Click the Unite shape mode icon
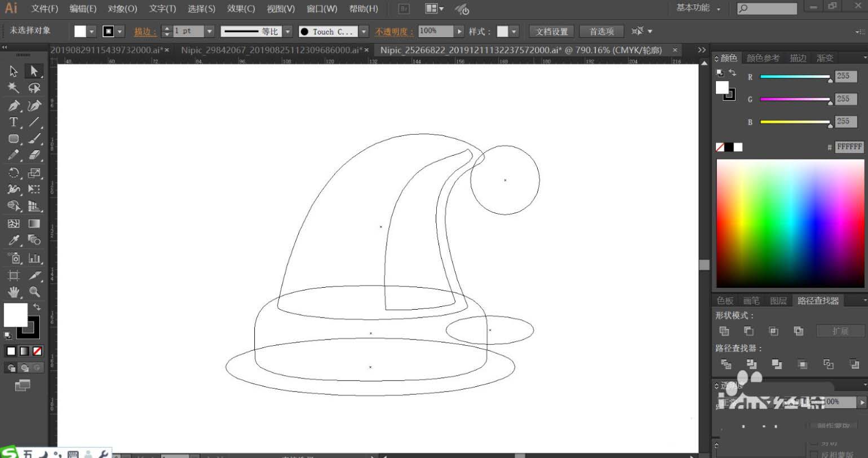The height and width of the screenshot is (458, 868). (724, 331)
